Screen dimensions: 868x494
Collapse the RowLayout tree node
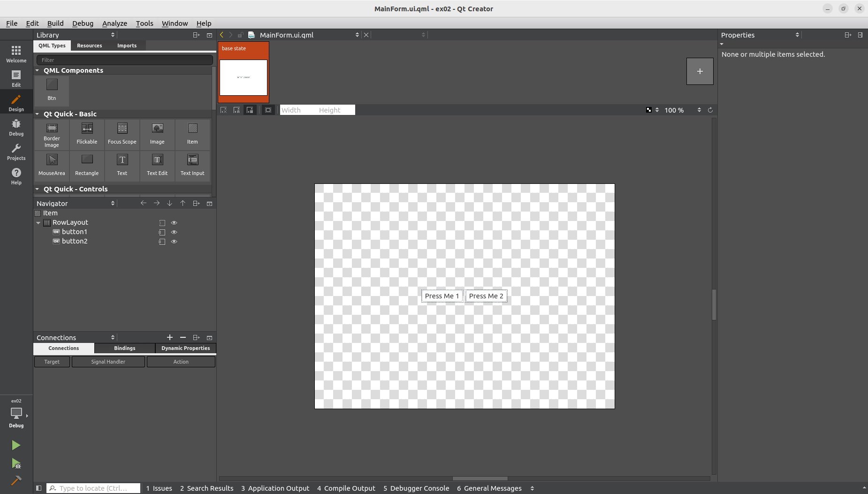click(x=38, y=223)
